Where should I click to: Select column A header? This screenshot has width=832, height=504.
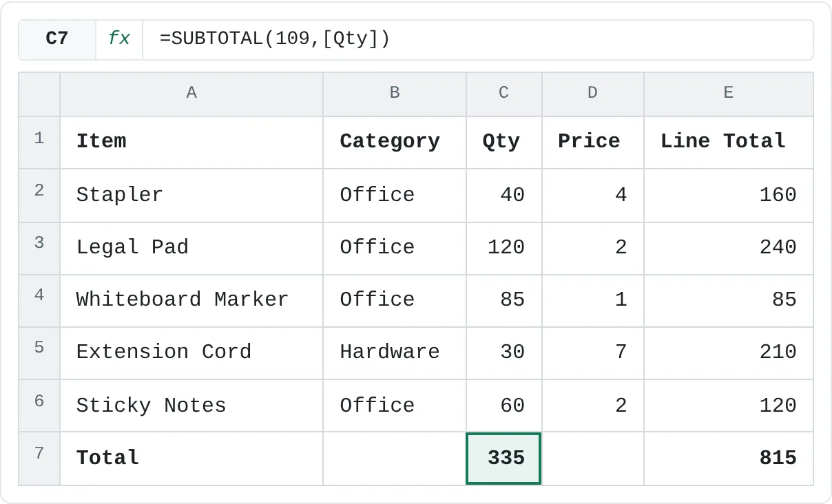tap(191, 94)
